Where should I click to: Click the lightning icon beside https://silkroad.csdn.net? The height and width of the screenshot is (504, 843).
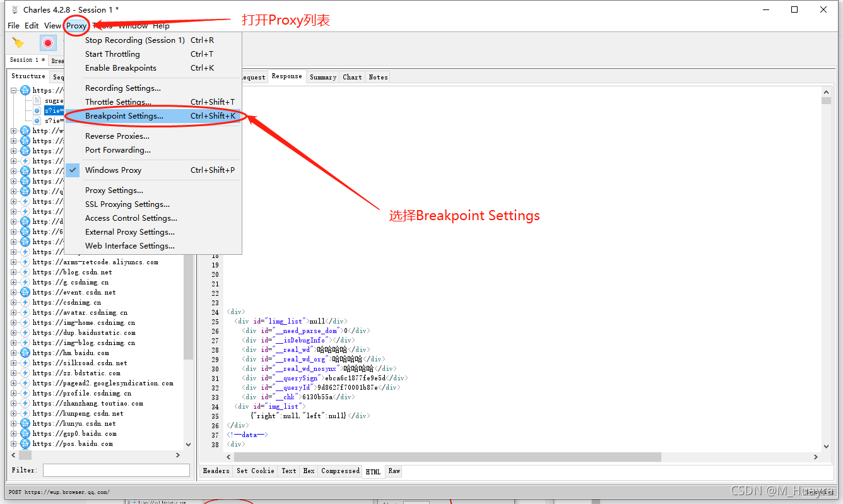click(x=25, y=363)
